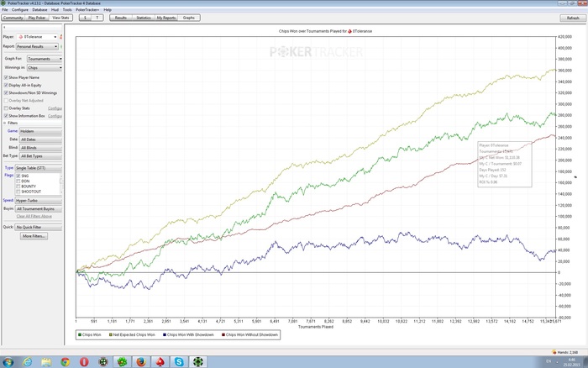Viewport: 588px width, 368px height.
Task: Collapse the Filters section
Action: click(5, 123)
